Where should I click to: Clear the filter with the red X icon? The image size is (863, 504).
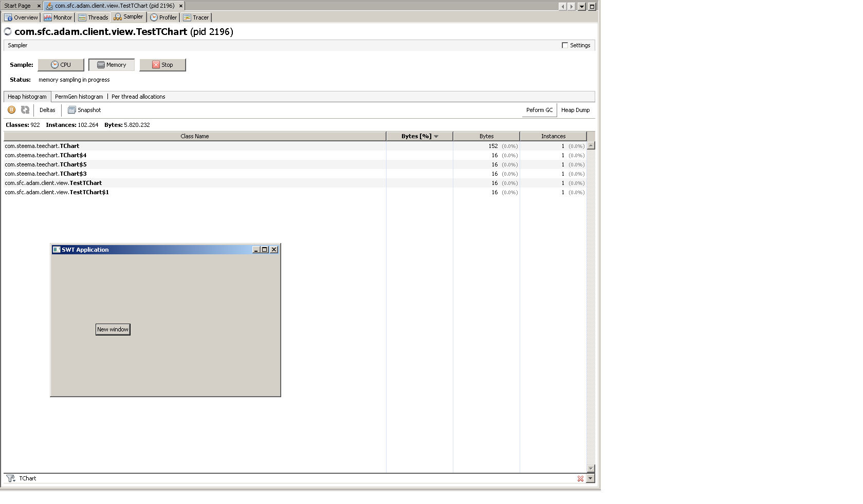point(580,478)
